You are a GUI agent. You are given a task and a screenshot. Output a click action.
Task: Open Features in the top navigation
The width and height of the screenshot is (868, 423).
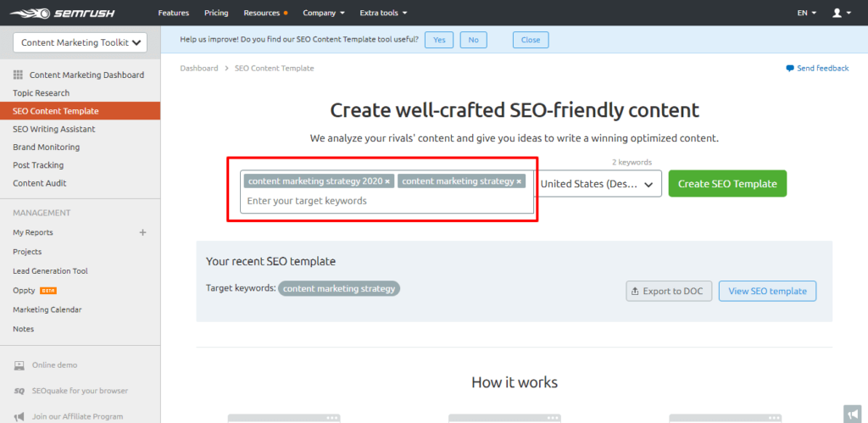tap(173, 13)
